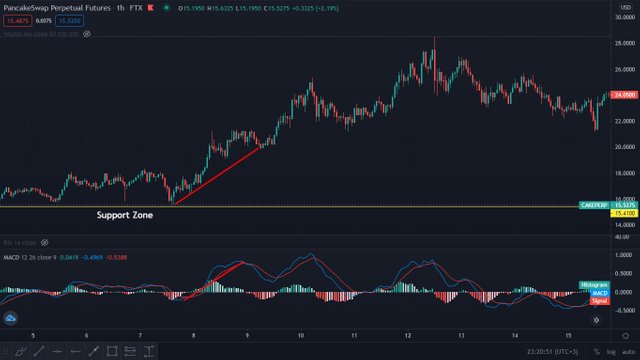Click the Support Zone text annotation
This screenshot has height=360, width=640.
[125, 215]
